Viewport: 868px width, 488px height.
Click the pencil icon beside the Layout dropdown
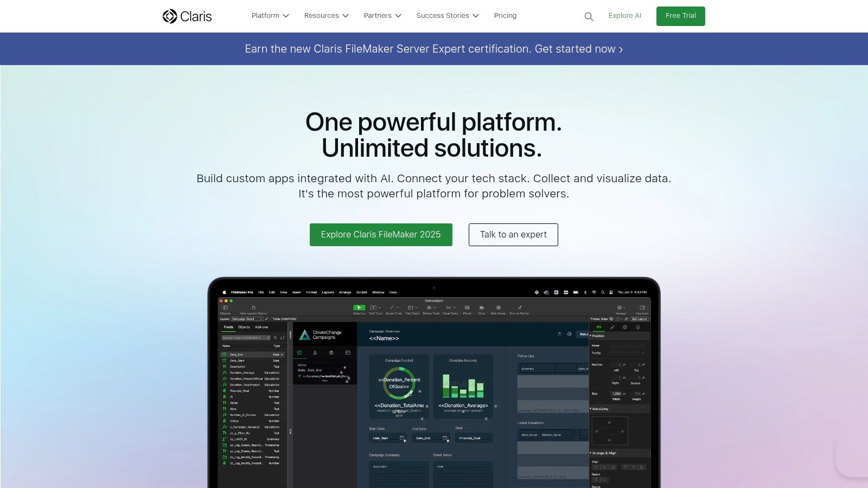click(266, 319)
